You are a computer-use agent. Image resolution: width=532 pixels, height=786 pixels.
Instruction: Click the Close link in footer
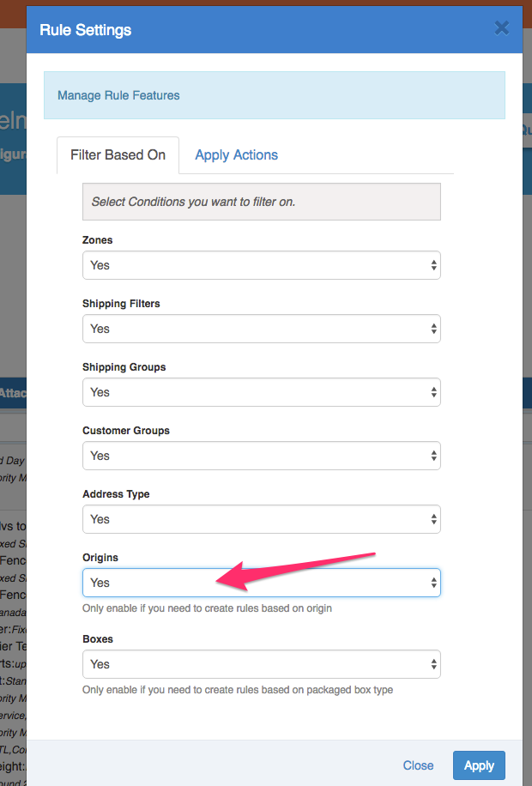coord(418,765)
